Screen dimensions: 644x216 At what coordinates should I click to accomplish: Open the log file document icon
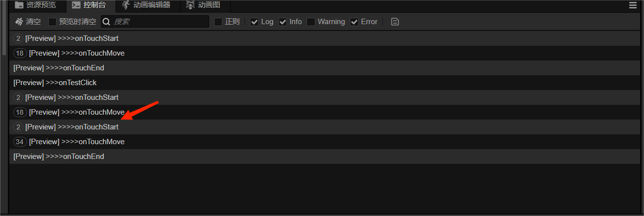(395, 22)
